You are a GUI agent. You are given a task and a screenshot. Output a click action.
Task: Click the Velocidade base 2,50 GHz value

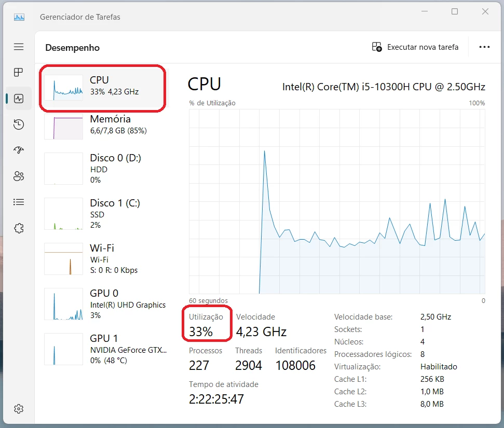[x=435, y=317]
